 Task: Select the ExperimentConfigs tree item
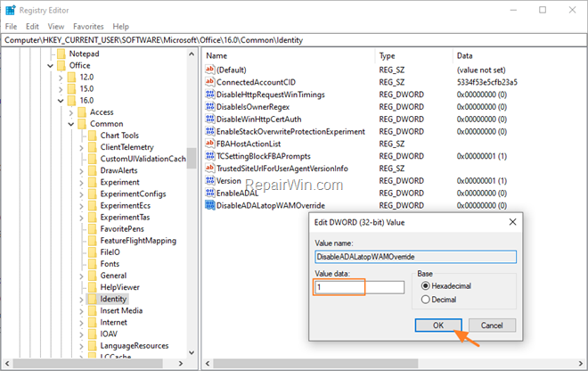click(133, 194)
